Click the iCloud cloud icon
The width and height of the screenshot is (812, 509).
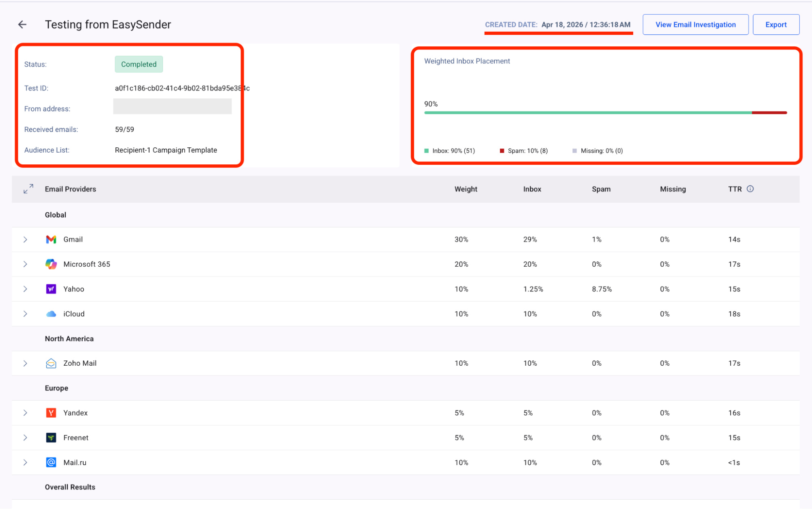click(51, 314)
